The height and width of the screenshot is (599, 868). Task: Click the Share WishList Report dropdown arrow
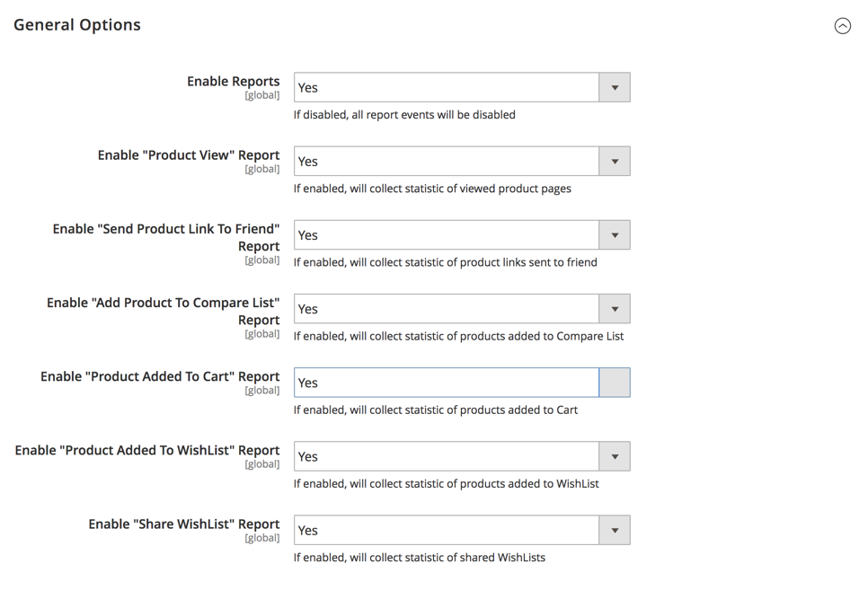point(615,530)
